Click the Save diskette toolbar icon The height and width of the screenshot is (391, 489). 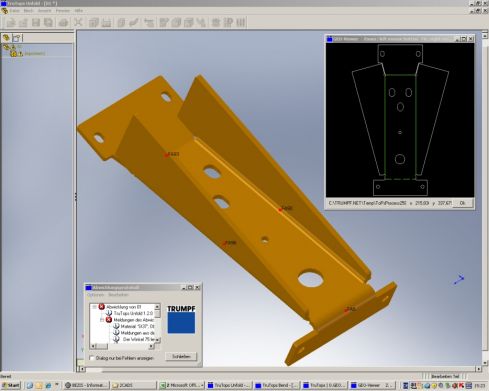pos(36,23)
